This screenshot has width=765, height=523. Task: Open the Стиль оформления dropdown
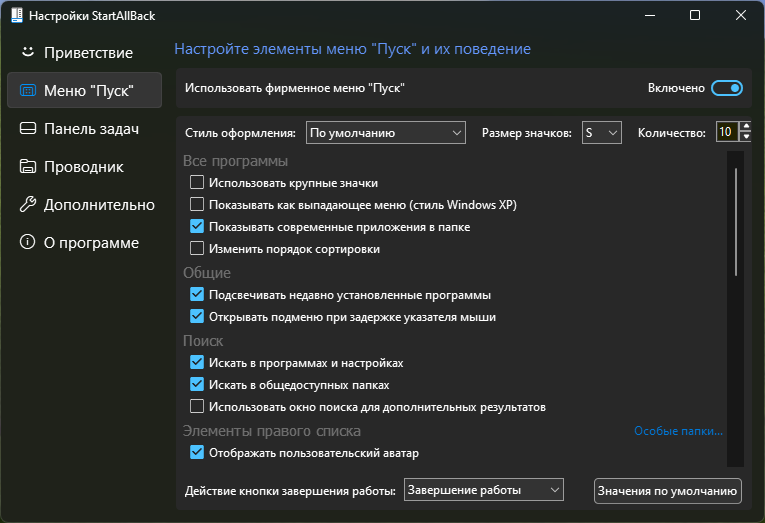click(x=386, y=132)
